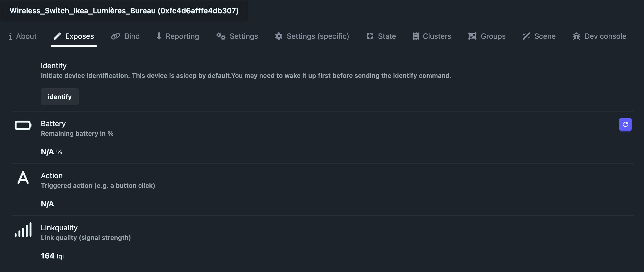Click the Action letter A icon

click(23, 177)
